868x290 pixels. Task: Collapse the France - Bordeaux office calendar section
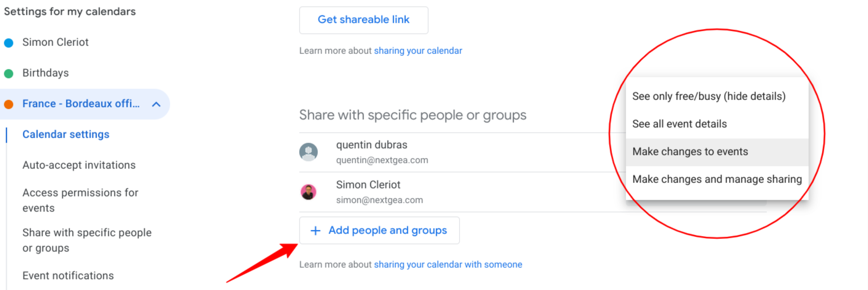coord(156,104)
